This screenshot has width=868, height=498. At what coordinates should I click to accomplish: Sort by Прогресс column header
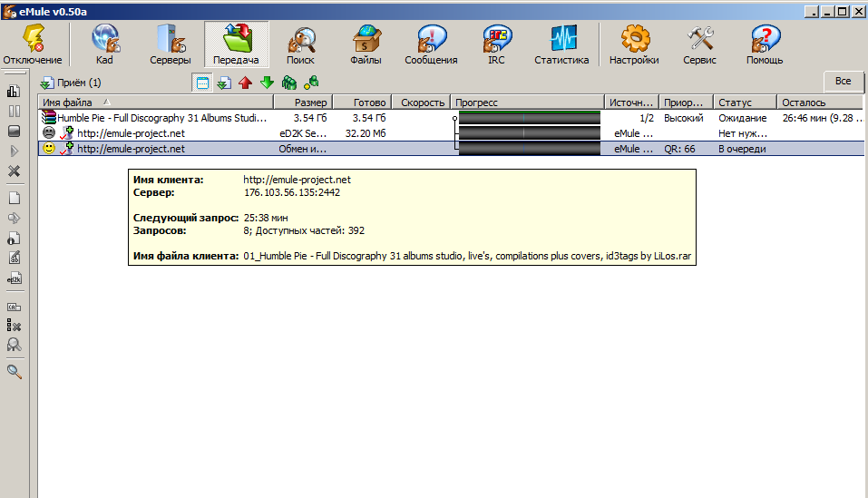pos(528,103)
